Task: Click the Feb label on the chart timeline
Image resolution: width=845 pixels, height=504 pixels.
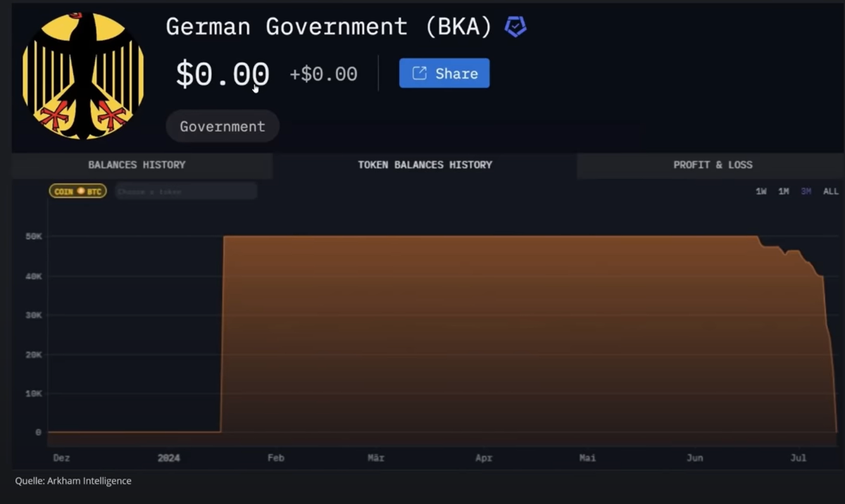Action: (x=275, y=458)
